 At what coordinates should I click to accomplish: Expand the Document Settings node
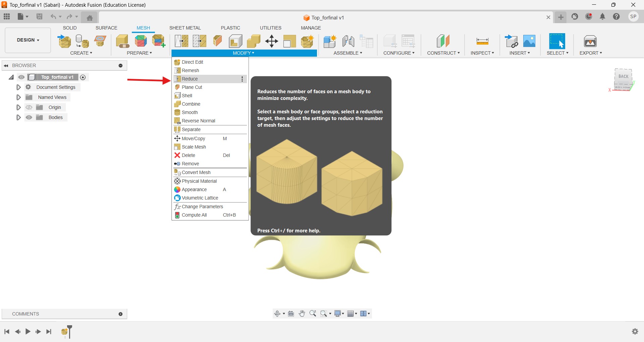tap(18, 87)
